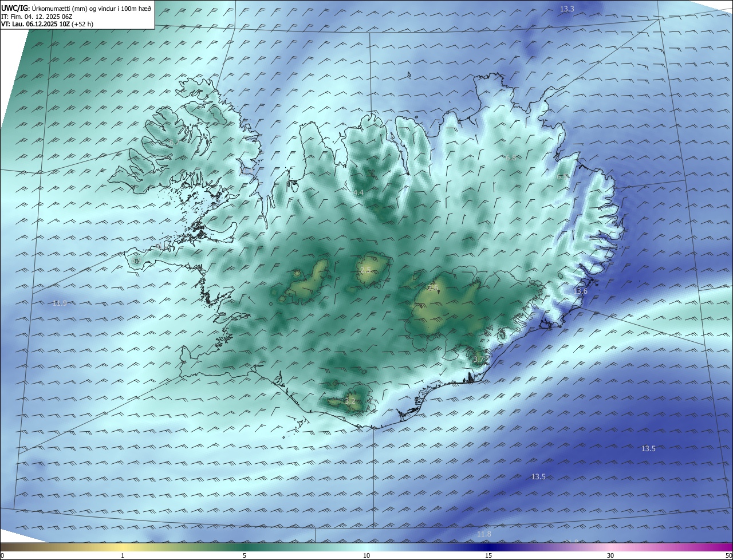Click the 30 tick on the color scale
Image resolution: width=733 pixels, height=560 pixels.
[x=610, y=555]
